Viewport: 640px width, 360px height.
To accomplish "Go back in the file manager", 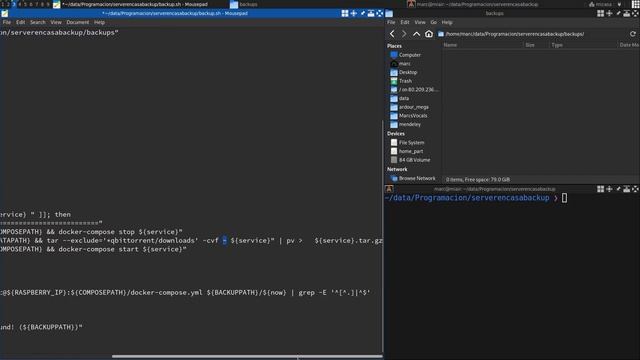I will [392, 34].
